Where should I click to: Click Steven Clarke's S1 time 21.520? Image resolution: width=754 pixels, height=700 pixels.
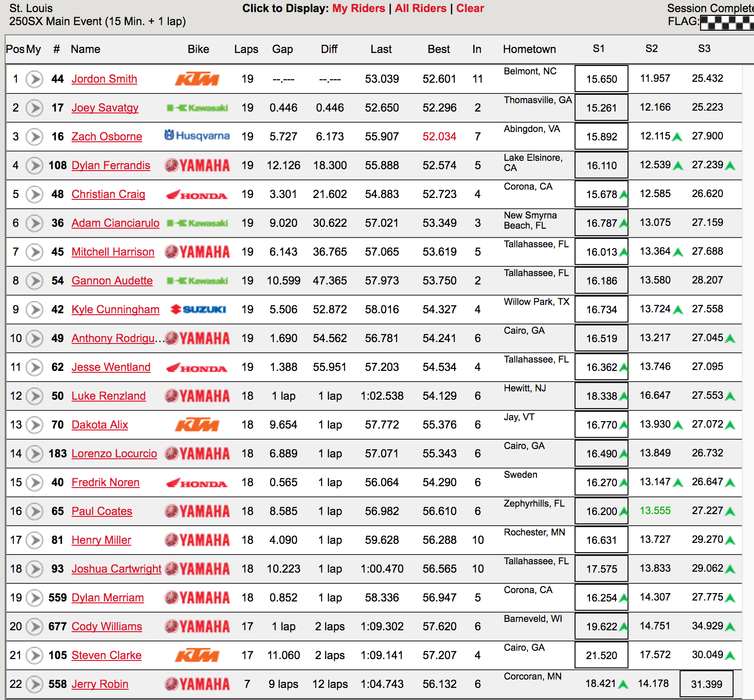(602, 655)
